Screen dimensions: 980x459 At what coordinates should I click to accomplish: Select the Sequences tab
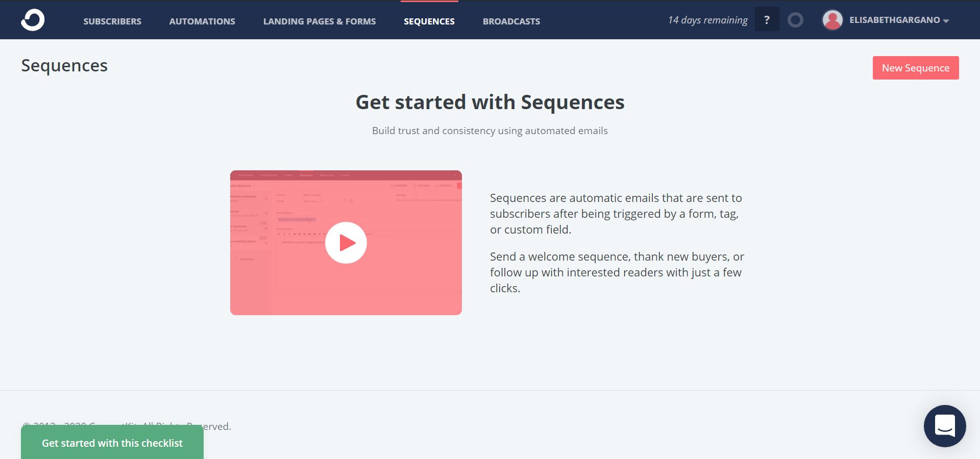[x=429, y=21]
